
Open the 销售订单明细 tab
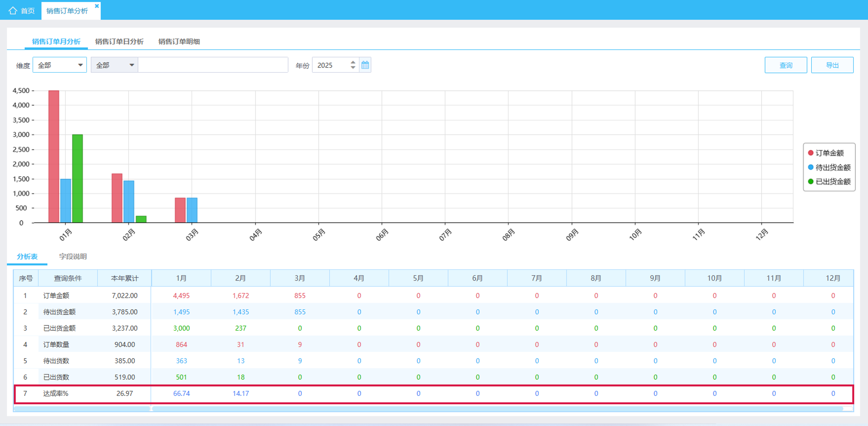click(179, 42)
